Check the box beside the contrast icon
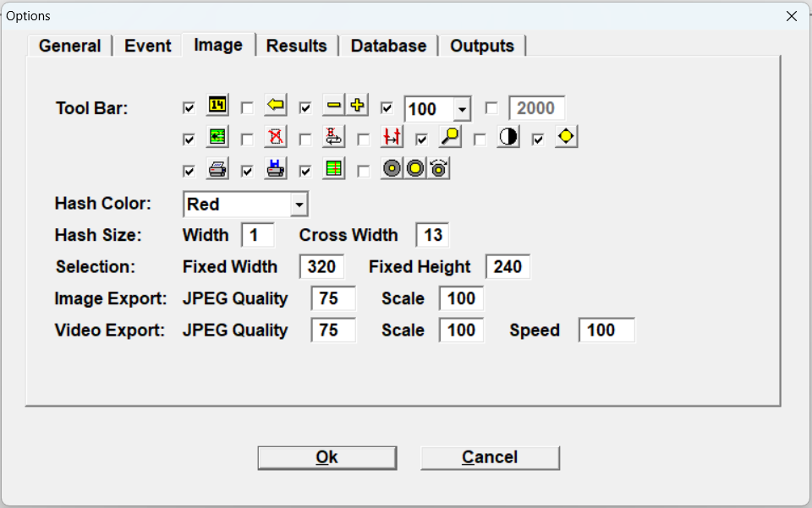The image size is (812, 508). coord(480,139)
